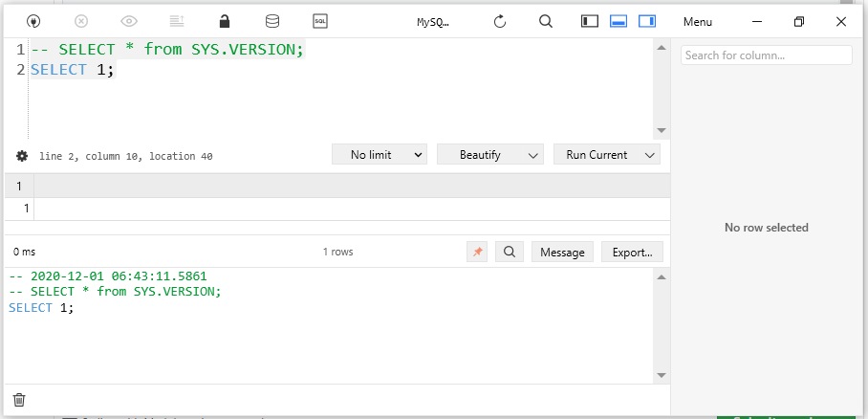Click the refresh circular arrow icon
Viewport: 868px width, 419px height.
pos(500,21)
